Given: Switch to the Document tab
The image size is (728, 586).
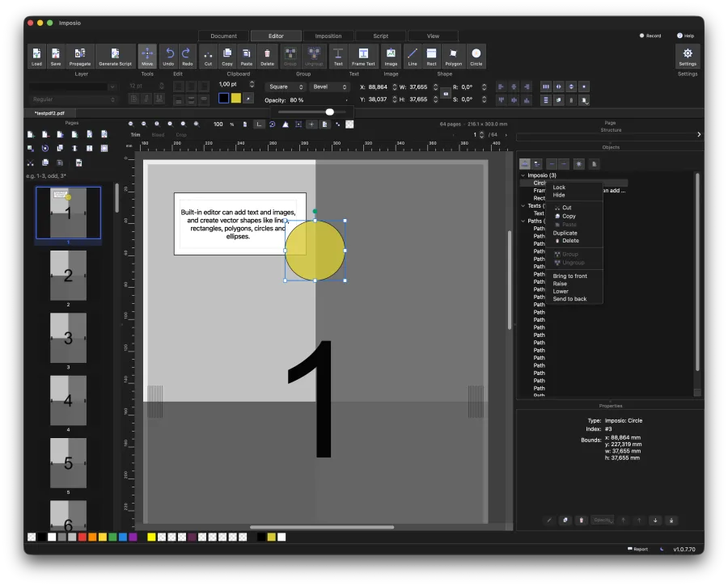Looking at the screenshot, I should [224, 36].
